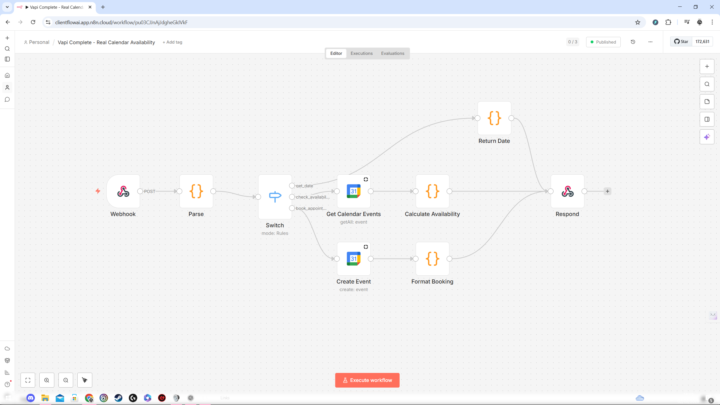Open a new browser tab
720x405 pixels.
point(103,7)
